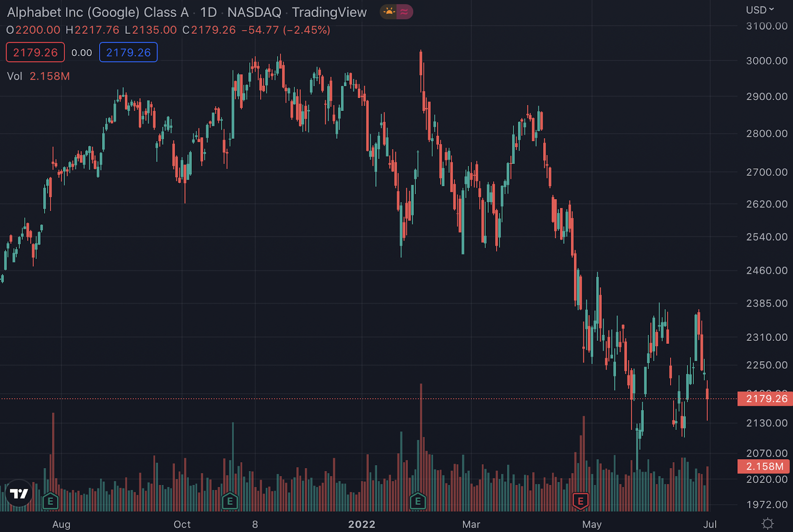Click the close value 2179.26 in the OHLC line
The height and width of the screenshot is (532, 793).
tap(214, 30)
